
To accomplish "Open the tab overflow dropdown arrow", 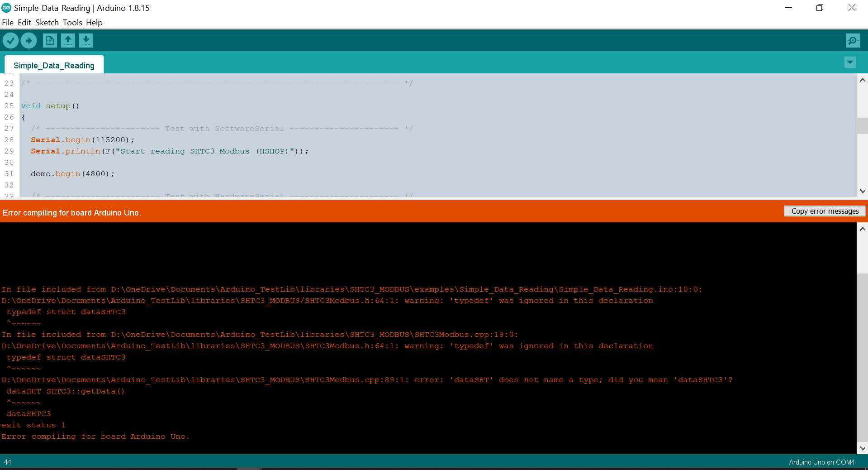I will click(x=850, y=62).
